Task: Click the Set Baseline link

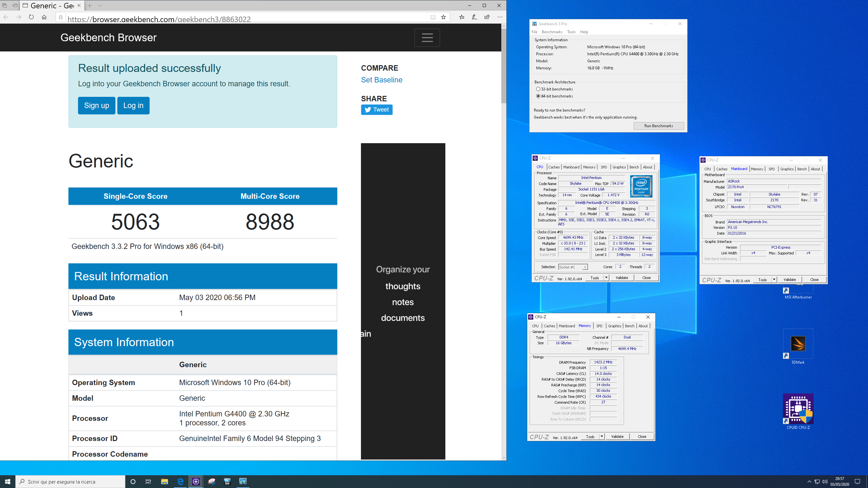Action: [381, 80]
